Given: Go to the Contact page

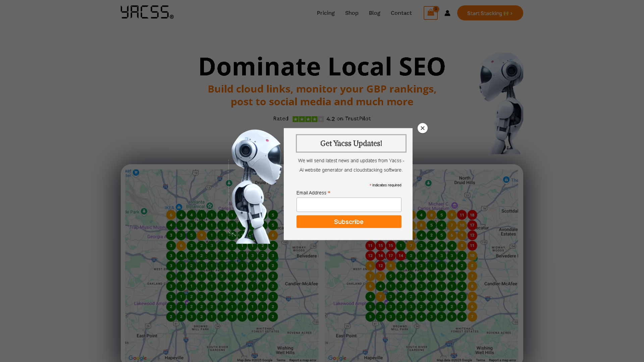Looking at the screenshot, I should point(401,13).
